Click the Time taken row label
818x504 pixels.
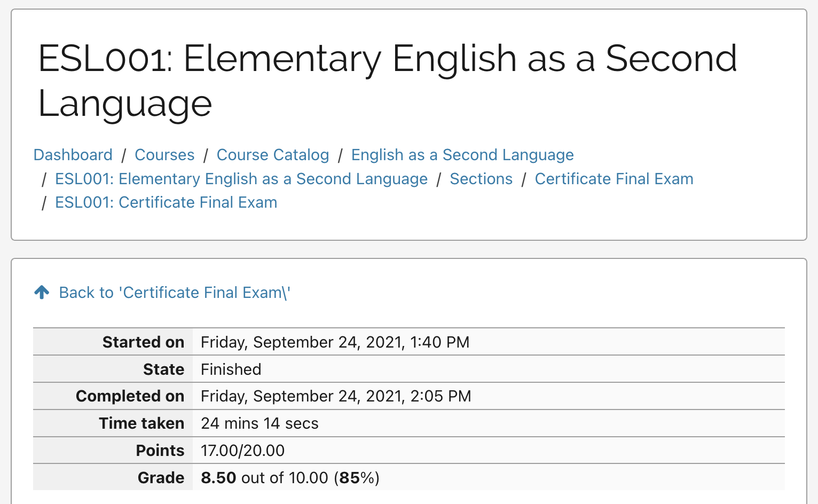point(141,423)
